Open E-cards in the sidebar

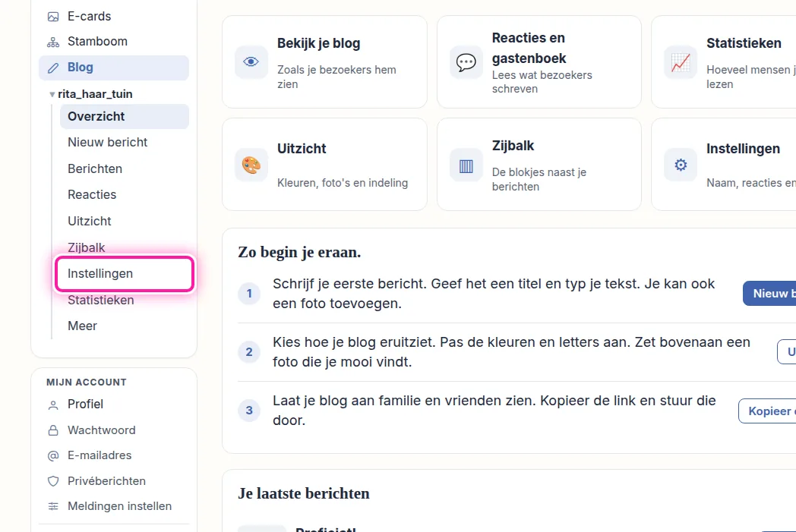[x=114, y=16]
